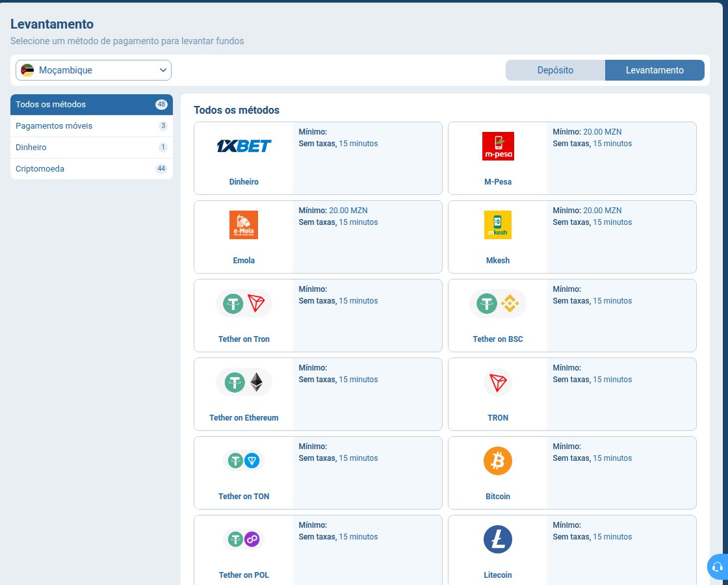Filter by Pagamentos móveis category
Viewport: 728px width, 585px height.
click(92, 126)
